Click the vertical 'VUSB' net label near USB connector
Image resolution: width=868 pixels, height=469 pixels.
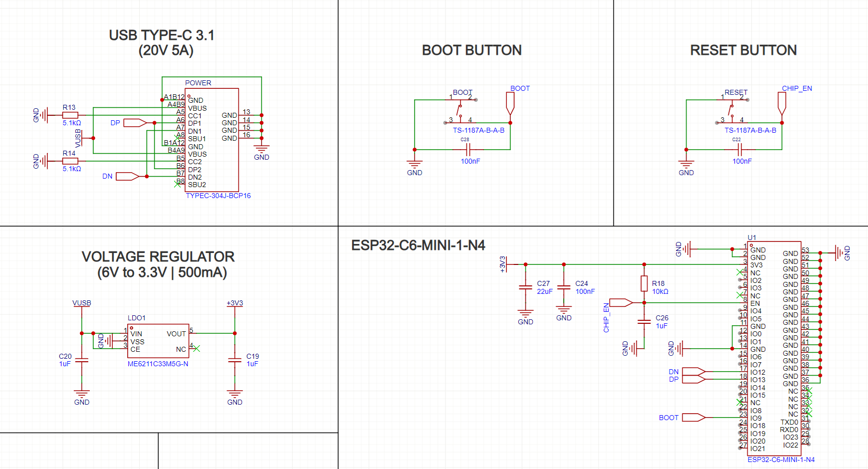point(78,138)
